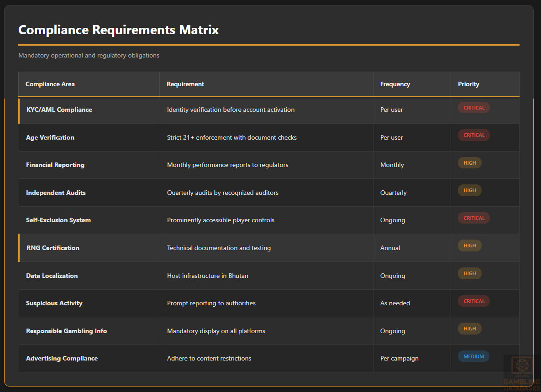Click the Requirement column header

pyautogui.click(x=185, y=84)
